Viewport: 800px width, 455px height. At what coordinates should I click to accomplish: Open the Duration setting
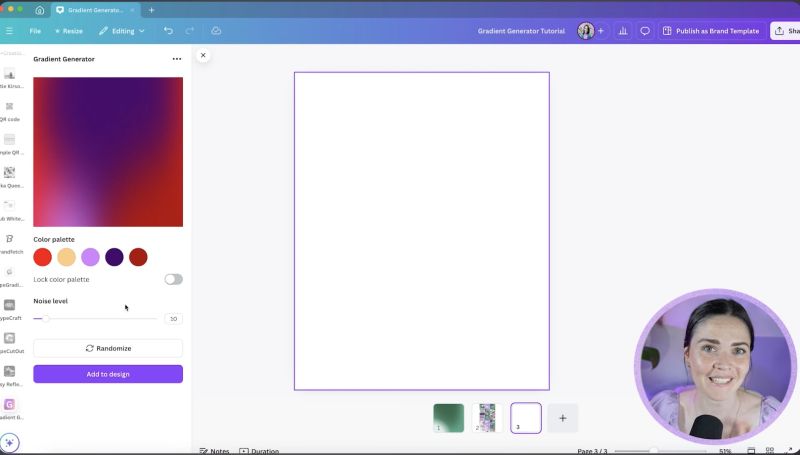point(259,451)
